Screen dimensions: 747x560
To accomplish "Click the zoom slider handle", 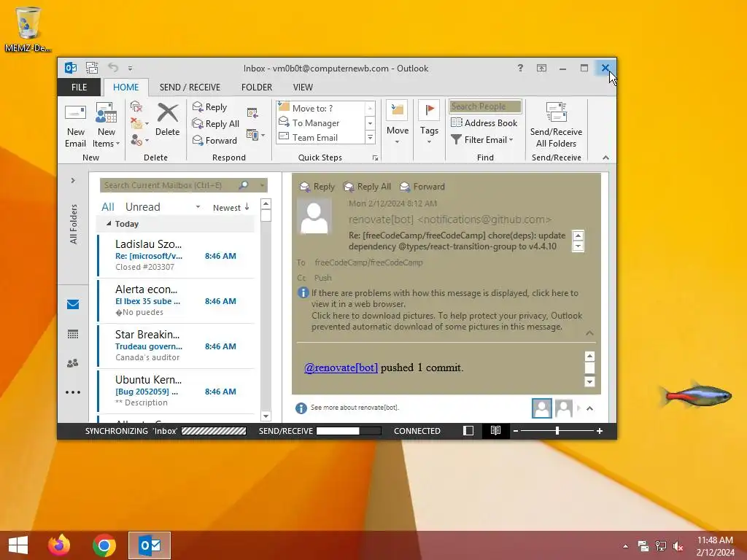I will (557, 431).
